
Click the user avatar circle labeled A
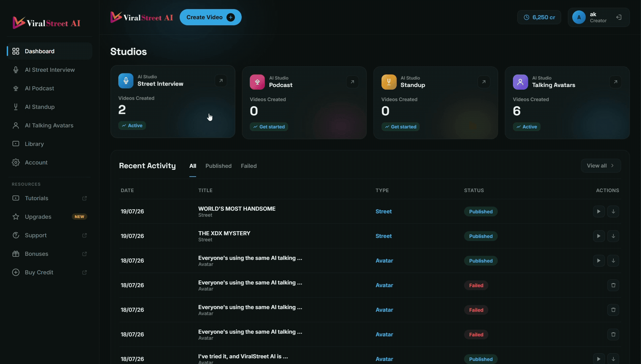[x=579, y=17]
